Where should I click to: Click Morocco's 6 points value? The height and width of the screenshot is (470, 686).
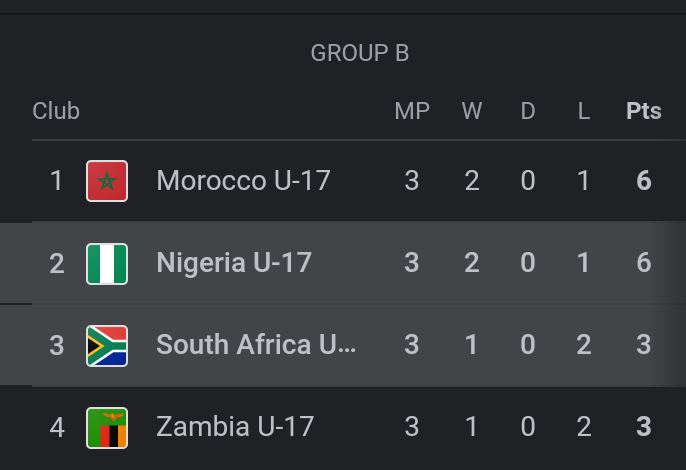click(644, 181)
